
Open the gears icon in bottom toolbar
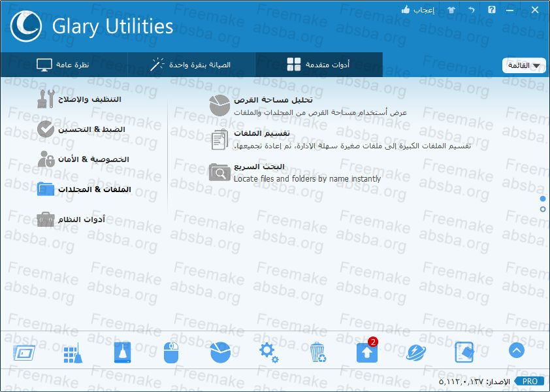269,353
